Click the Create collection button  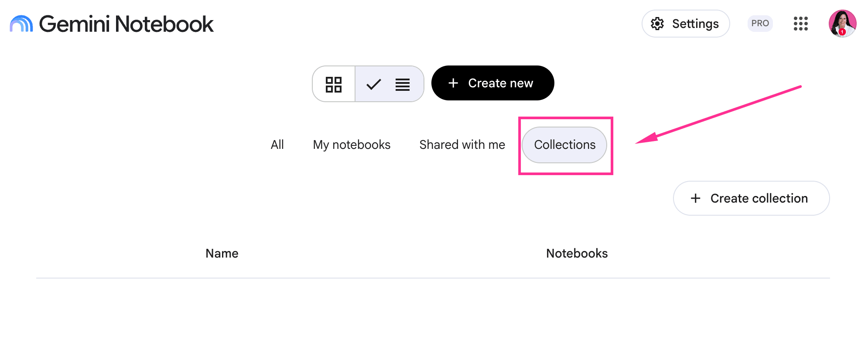(751, 198)
